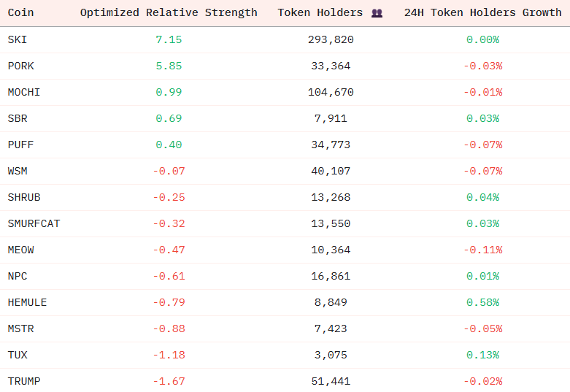
Task: Click the holders icon beside Token Holders
Action: 377,13
